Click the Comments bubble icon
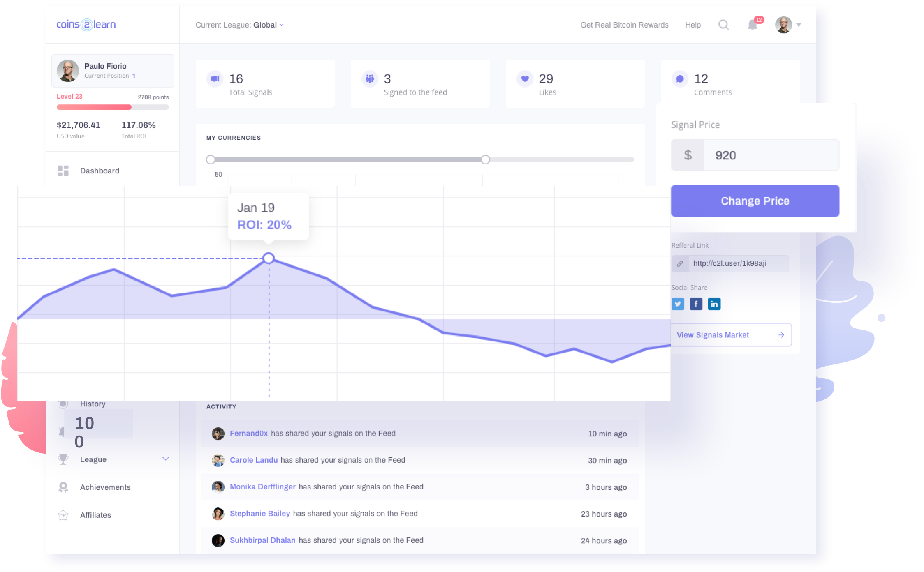The image size is (924, 572). click(680, 78)
